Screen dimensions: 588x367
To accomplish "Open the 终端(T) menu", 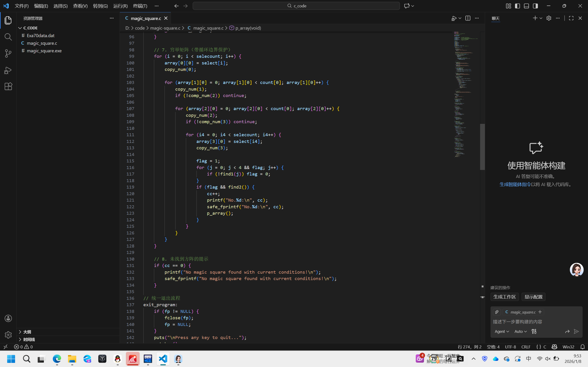I will click(x=140, y=6).
